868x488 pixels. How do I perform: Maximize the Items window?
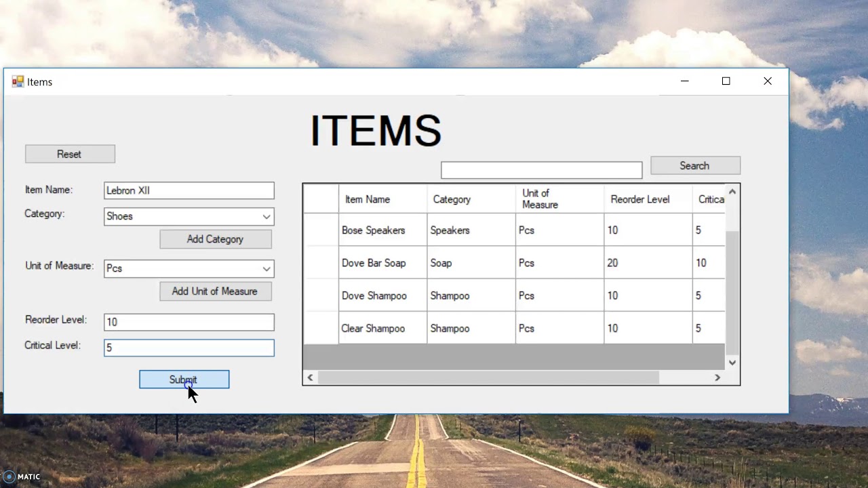726,81
